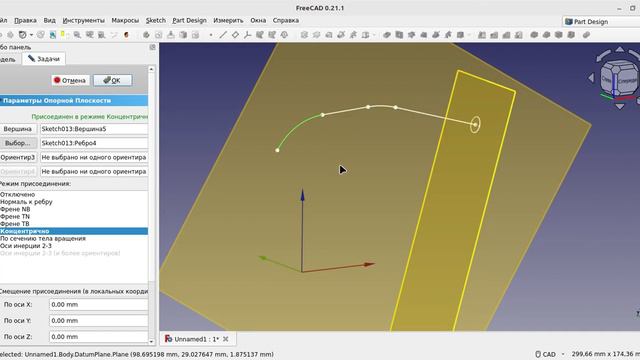Open the Part Design menu
Viewport: 640px width, 360px height.
189,20
